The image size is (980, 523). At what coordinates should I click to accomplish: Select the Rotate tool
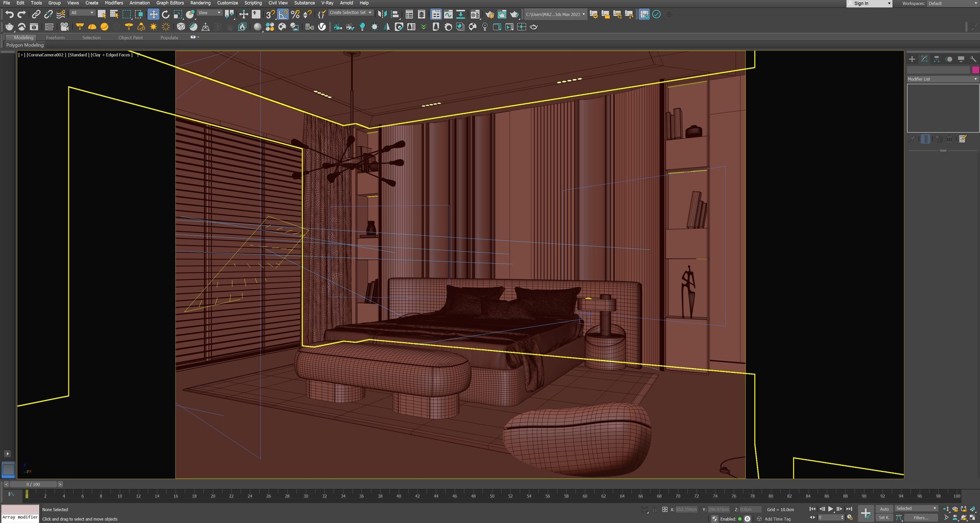coord(165,14)
